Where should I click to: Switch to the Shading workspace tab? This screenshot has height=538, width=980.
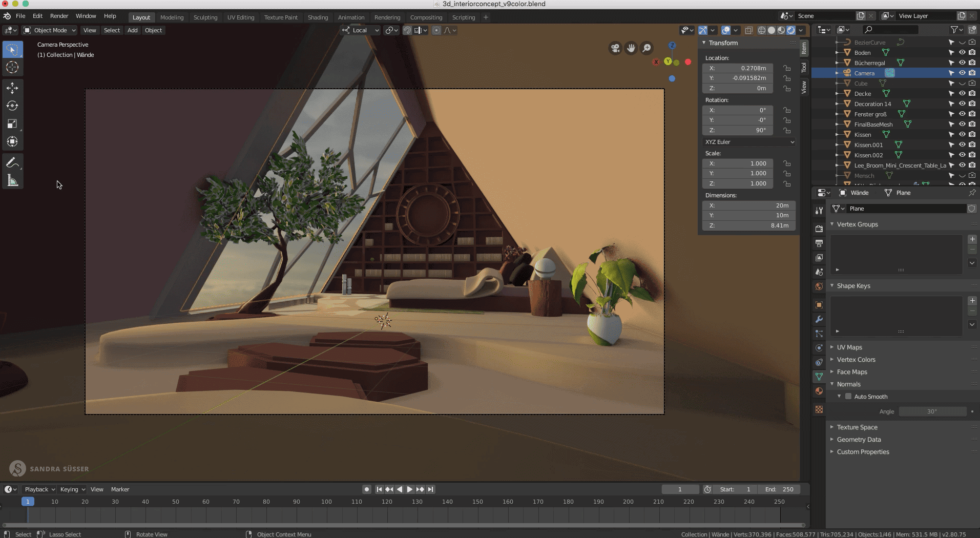[318, 17]
